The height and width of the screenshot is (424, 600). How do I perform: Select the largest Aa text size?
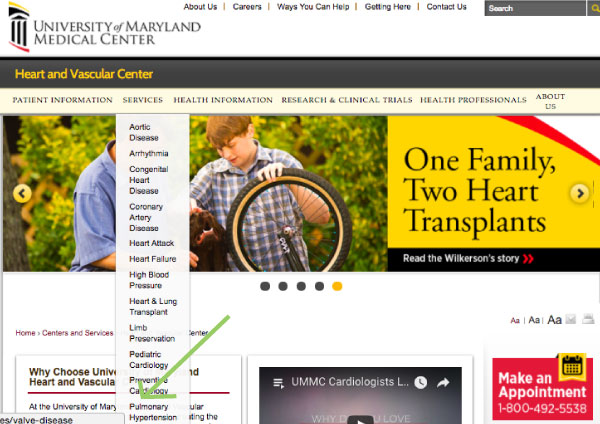554,320
